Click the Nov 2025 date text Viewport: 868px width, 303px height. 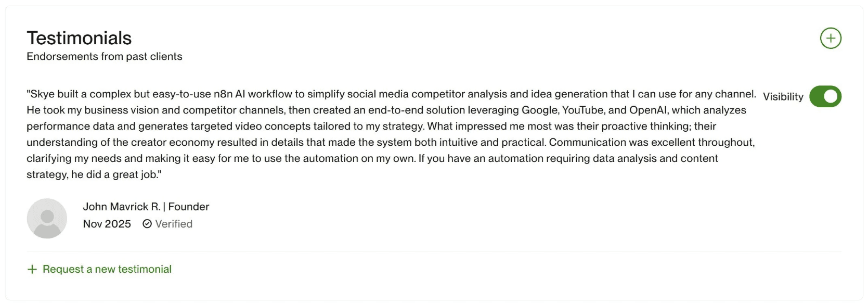[107, 224]
